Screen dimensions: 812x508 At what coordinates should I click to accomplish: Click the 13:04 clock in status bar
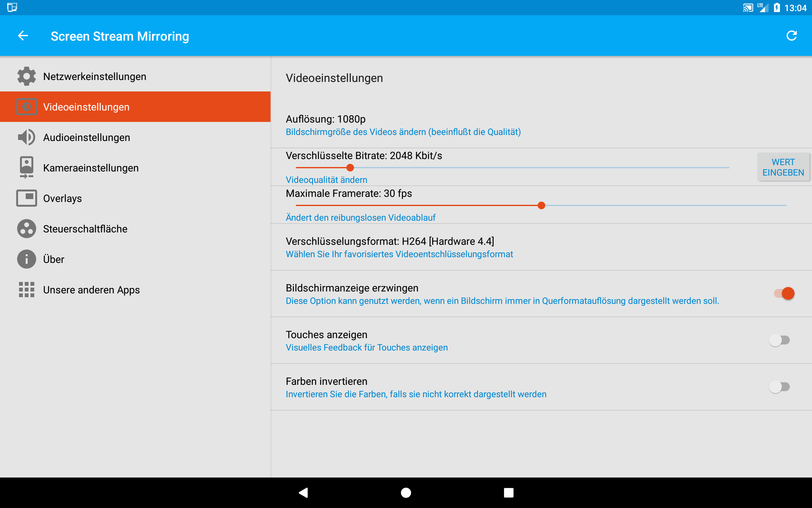[795, 8]
